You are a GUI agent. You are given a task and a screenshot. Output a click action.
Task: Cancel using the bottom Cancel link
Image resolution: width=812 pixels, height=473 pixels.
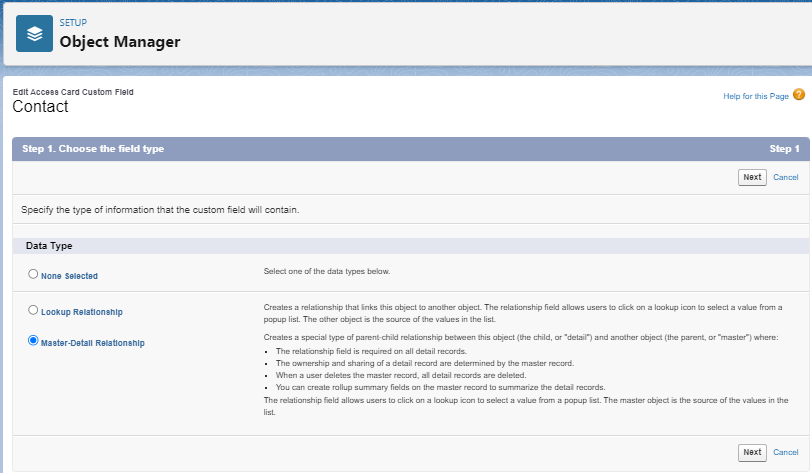coord(786,452)
